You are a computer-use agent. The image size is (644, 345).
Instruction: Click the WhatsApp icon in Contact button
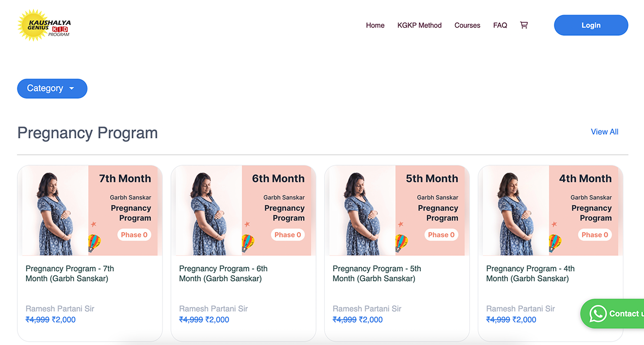pos(598,314)
